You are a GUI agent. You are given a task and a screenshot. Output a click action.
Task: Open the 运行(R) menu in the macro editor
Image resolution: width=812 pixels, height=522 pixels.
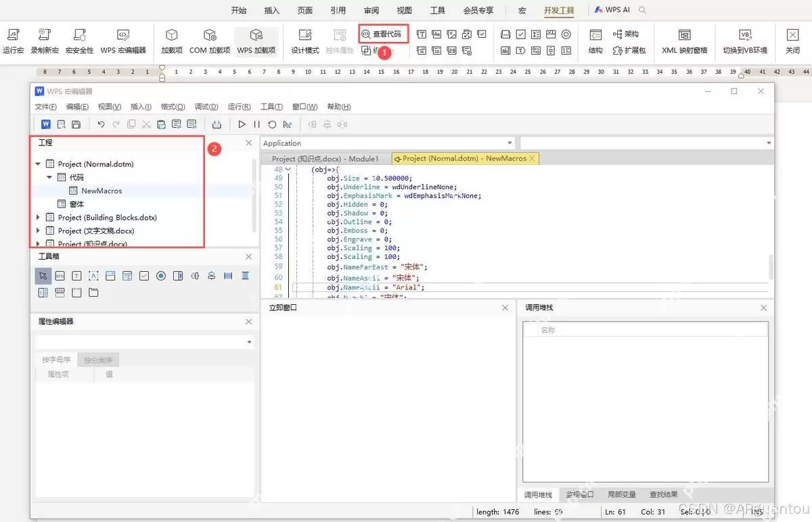coord(239,107)
